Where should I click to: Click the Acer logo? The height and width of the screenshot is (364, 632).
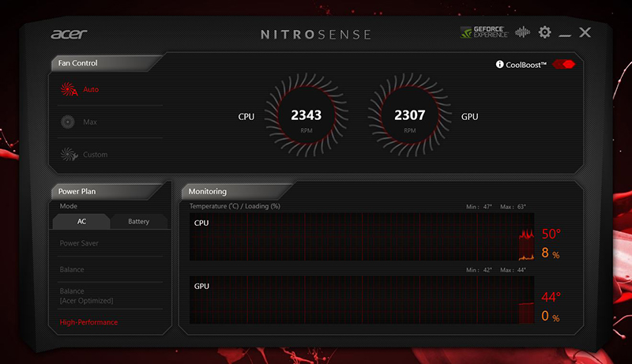click(x=69, y=34)
